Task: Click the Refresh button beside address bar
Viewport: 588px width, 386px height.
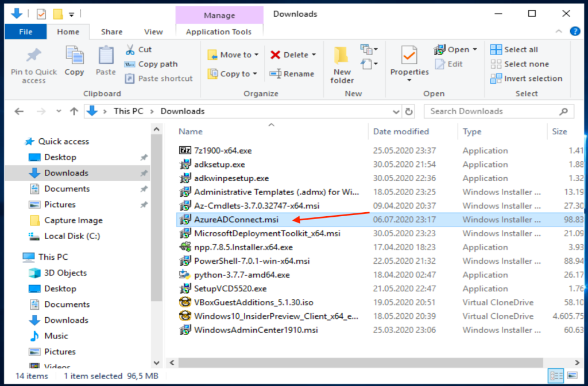Action: (x=409, y=112)
